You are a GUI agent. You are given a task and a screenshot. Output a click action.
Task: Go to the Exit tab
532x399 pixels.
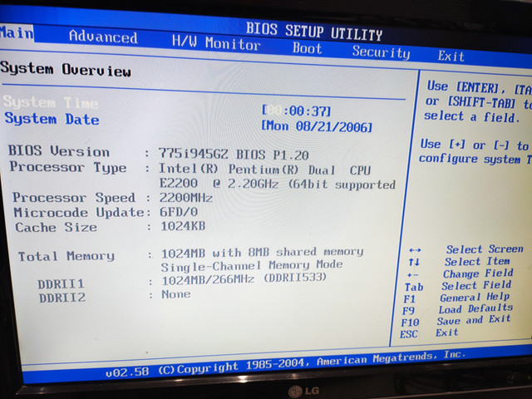tap(451, 56)
